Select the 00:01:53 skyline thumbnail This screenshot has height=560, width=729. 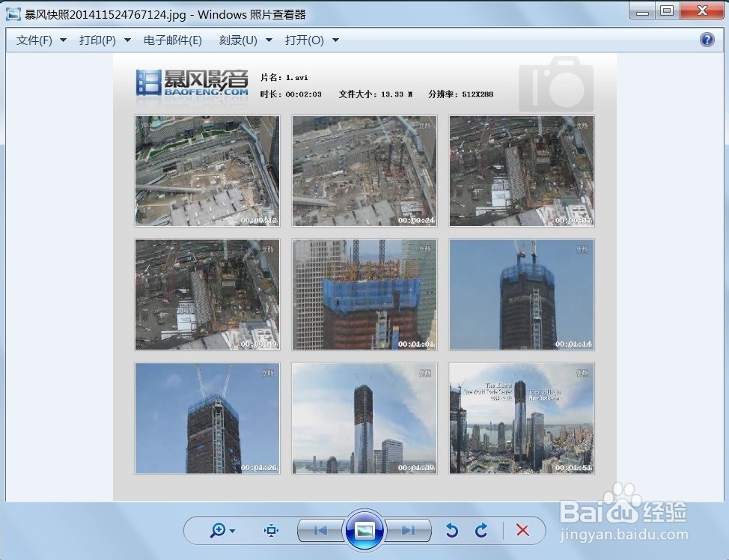pyautogui.click(x=521, y=418)
